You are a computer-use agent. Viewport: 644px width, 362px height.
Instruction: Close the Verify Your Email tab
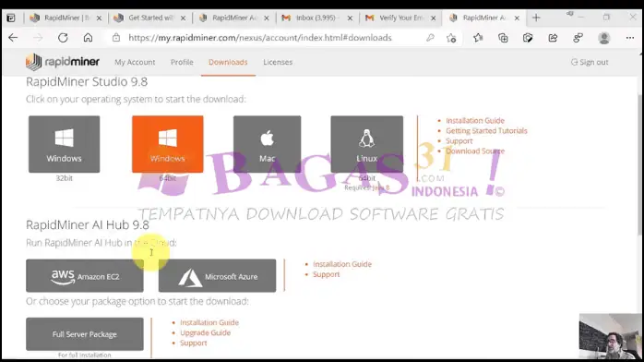coord(434,18)
